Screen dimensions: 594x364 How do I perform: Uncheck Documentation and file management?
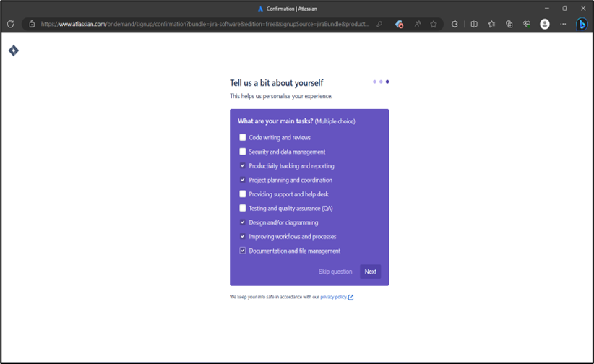(243, 251)
